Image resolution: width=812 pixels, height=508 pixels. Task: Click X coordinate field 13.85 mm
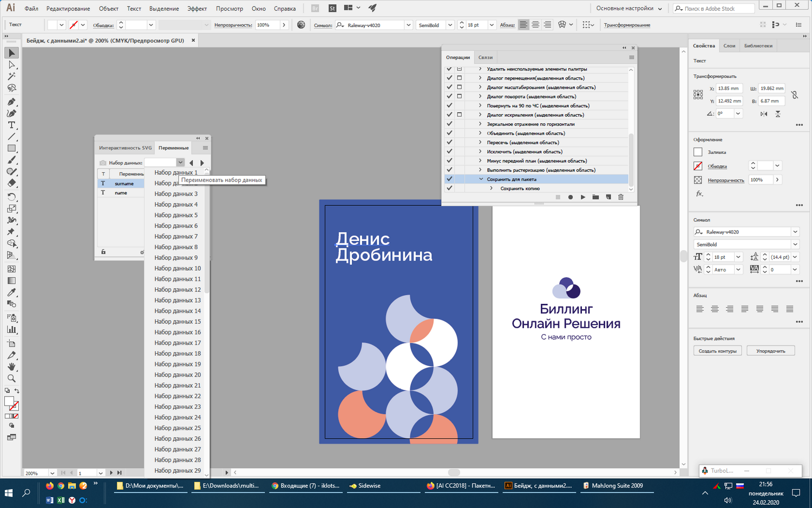pos(729,88)
